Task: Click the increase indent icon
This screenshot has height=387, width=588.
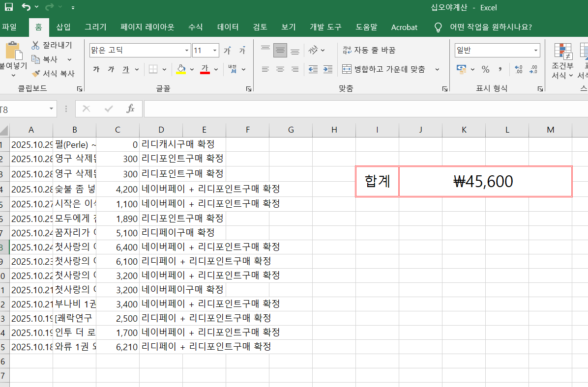Action: pyautogui.click(x=328, y=69)
